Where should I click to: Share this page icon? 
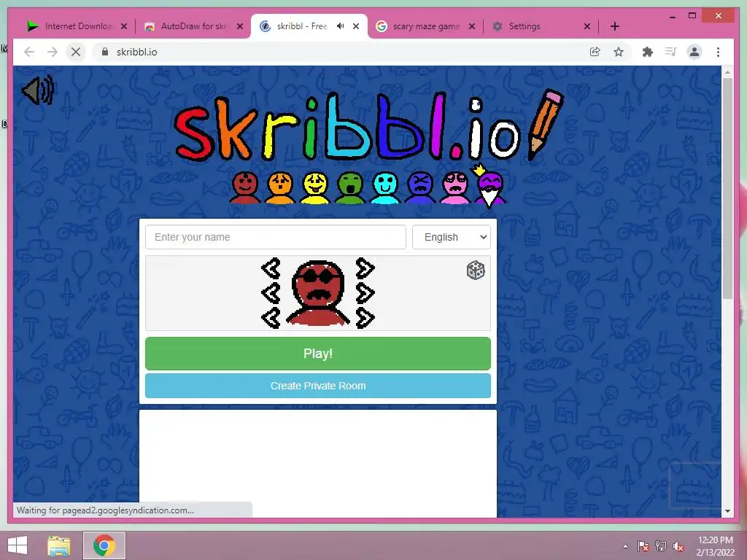tap(595, 52)
